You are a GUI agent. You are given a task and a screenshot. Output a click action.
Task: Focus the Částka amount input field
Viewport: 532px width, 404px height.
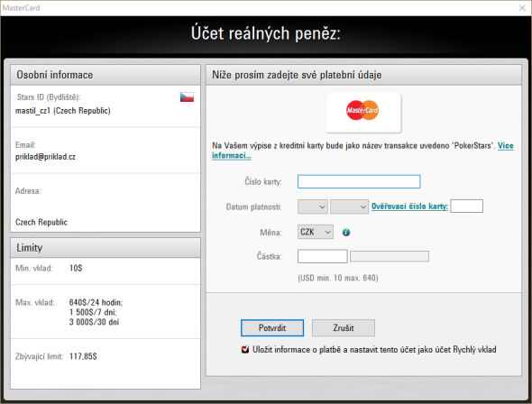[x=322, y=256]
